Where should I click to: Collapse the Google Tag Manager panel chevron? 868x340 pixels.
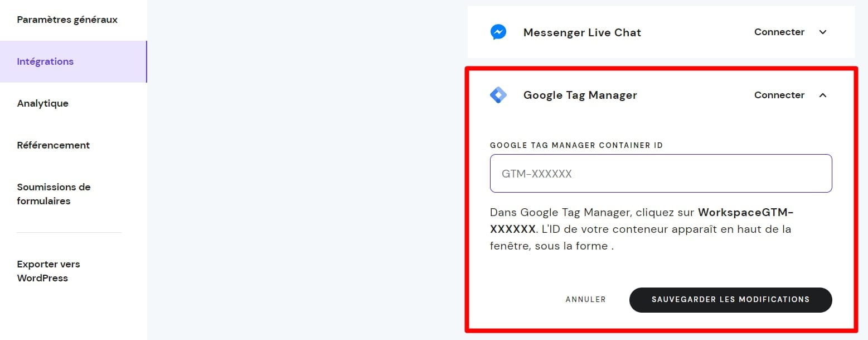[x=822, y=95]
